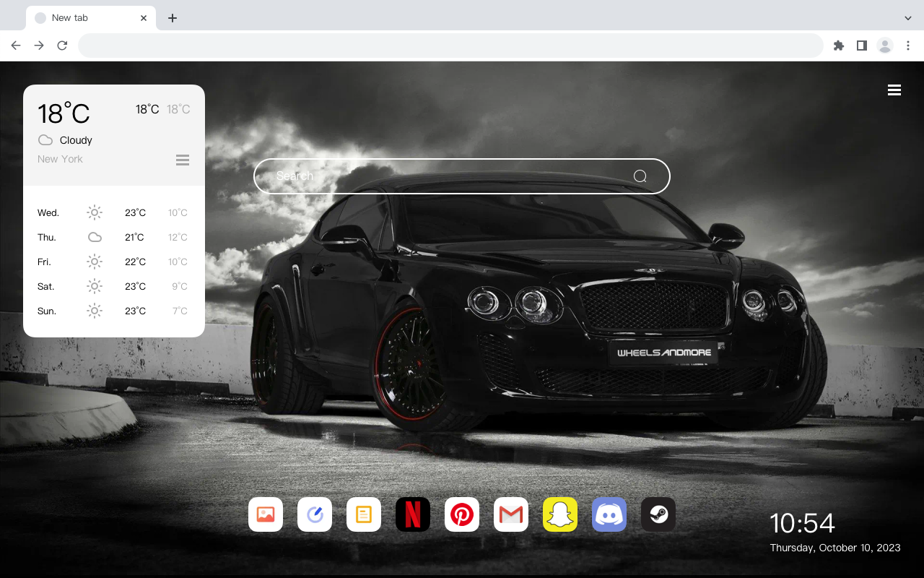Open the blue circular pencil app shortcut

click(315, 514)
